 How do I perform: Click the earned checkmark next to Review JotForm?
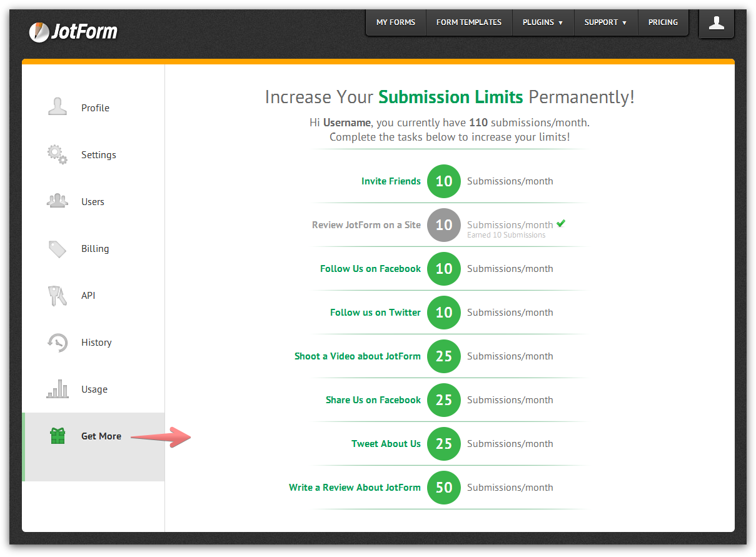[560, 222]
